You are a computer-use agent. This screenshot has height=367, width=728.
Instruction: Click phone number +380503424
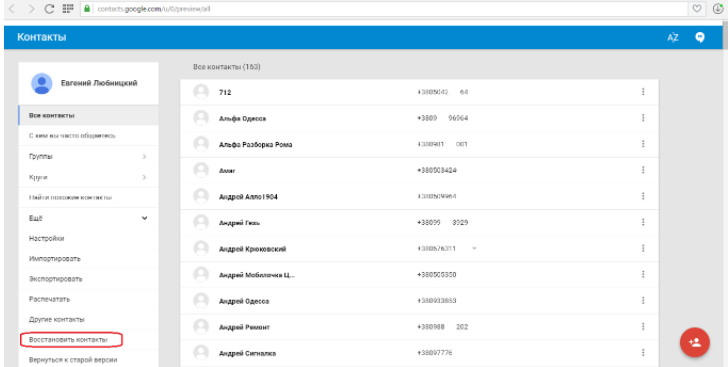click(436, 170)
